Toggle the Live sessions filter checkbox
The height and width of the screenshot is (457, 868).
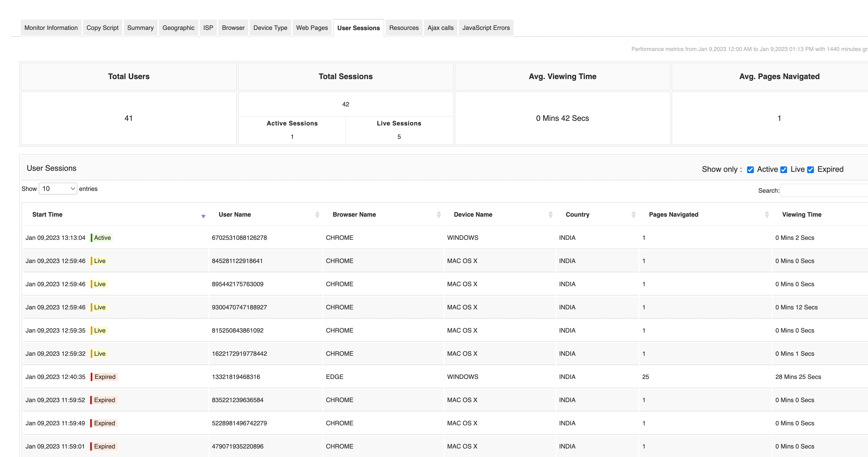[x=784, y=170]
